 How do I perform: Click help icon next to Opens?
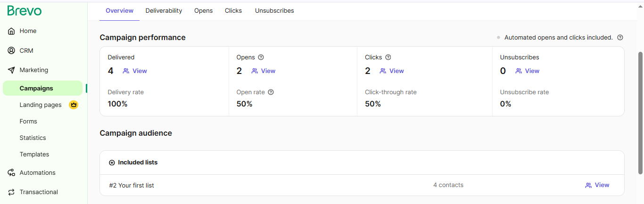[261, 57]
